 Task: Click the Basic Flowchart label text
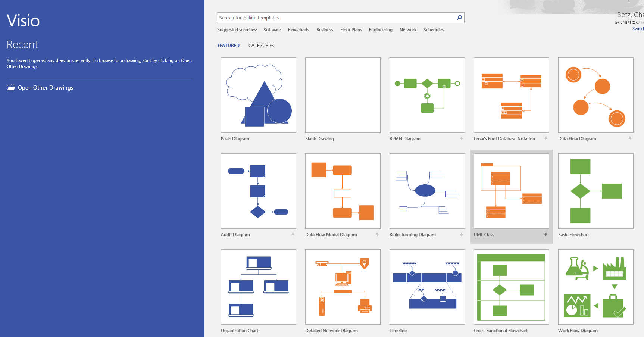pyautogui.click(x=573, y=235)
